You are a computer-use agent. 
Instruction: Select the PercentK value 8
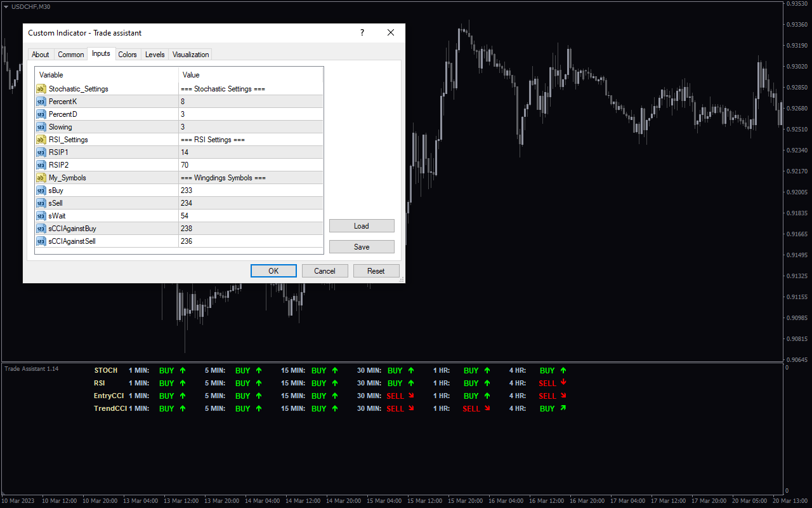coord(251,102)
